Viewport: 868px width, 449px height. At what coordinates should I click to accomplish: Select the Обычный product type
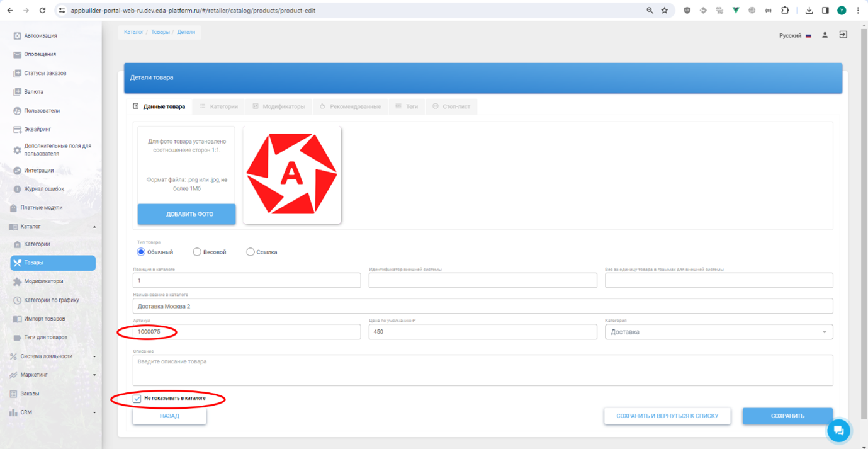[141, 252]
